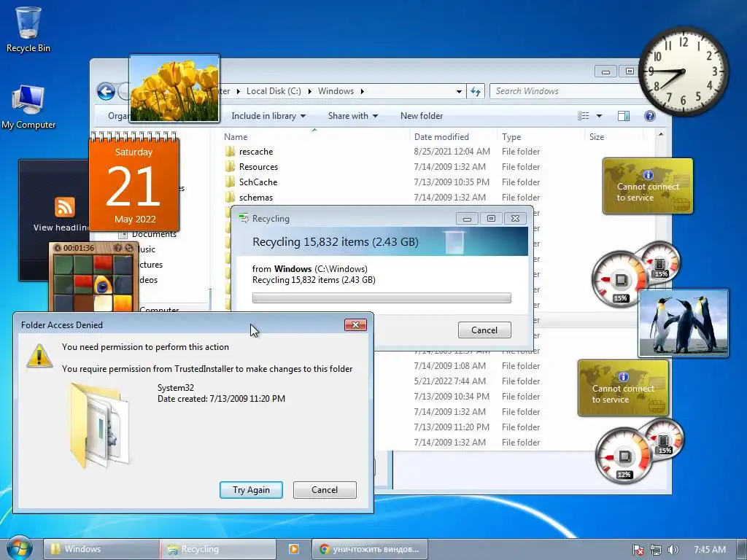Open the Windows Start orb
The image size is (747, 560).
20,548
